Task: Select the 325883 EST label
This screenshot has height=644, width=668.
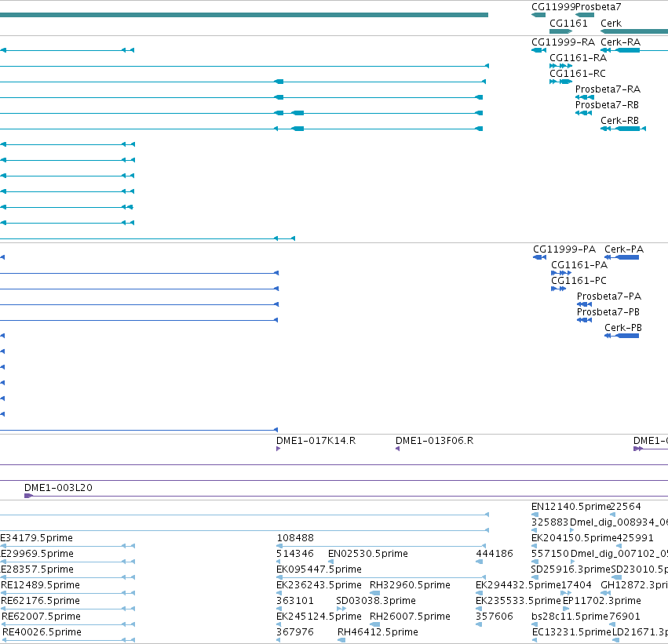Action: click(x=550, y=522)
